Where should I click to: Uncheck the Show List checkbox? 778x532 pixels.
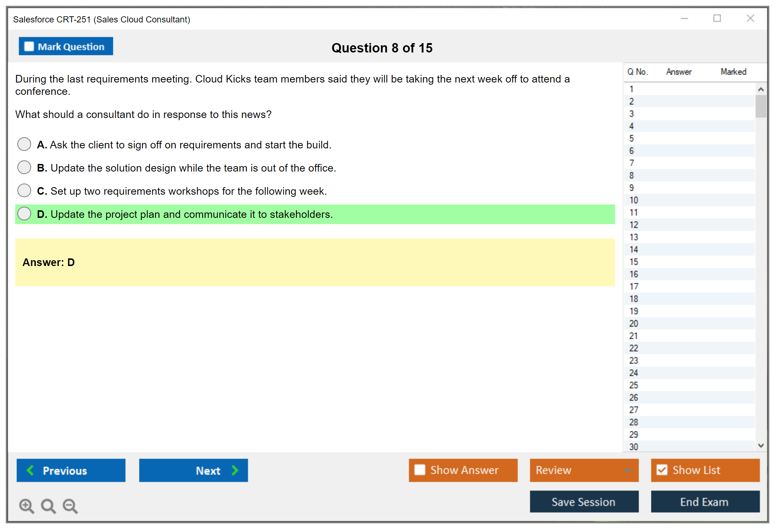point(662,470)
